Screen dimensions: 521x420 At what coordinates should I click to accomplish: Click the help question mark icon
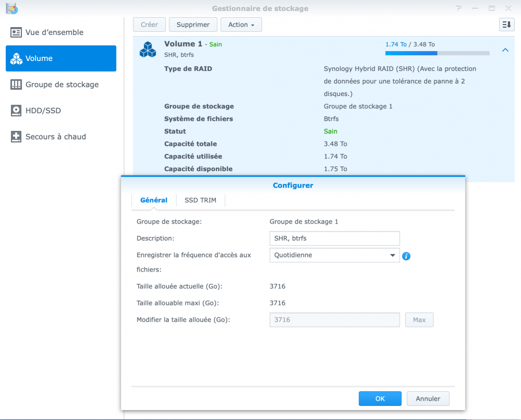point(458,8)
